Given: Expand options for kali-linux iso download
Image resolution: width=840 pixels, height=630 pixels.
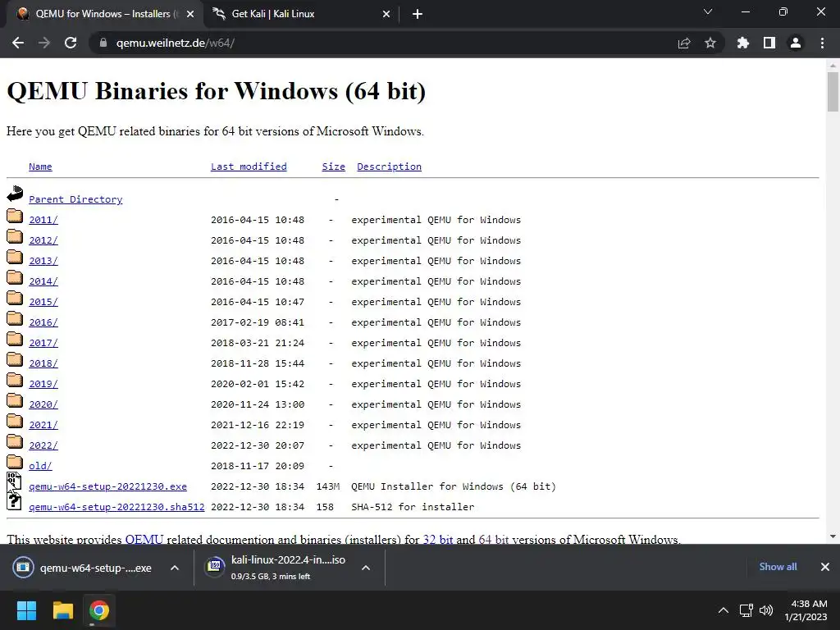Looking at the screenshot, I should pos(366,568).
